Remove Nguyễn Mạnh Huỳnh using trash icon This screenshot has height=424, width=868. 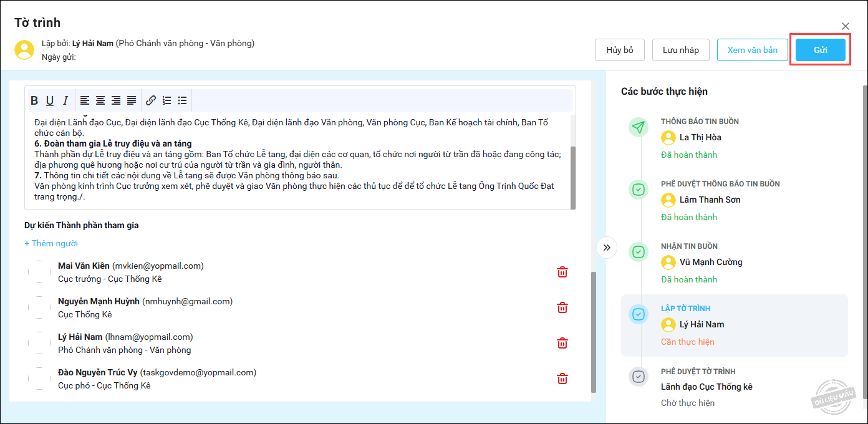[562, 307]
